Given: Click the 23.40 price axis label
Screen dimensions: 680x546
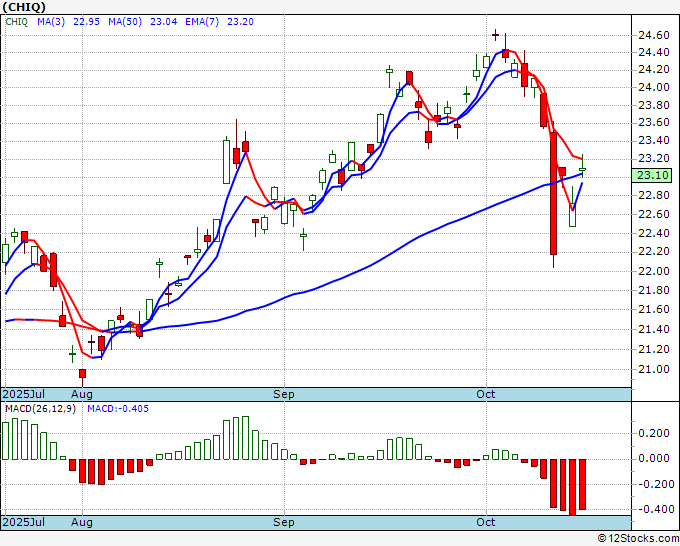Looking at the screenshot, I should point(654,141).
